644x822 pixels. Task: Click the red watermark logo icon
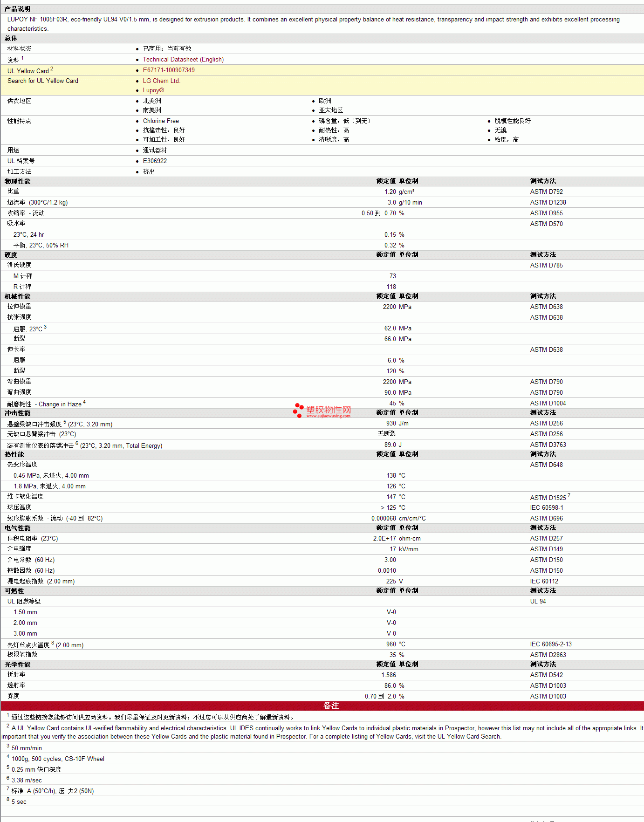click(x=298, y=411)
